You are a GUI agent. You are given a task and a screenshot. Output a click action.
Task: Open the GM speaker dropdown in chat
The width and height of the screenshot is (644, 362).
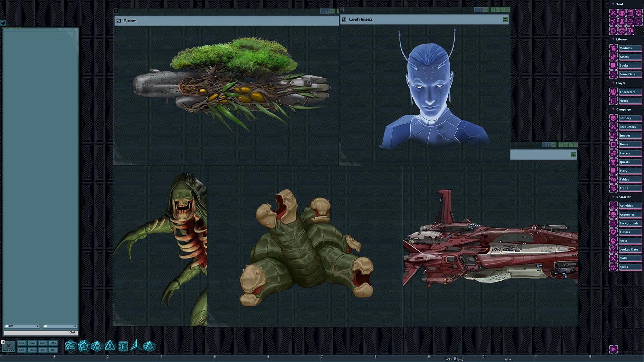[x=22, y=326]
